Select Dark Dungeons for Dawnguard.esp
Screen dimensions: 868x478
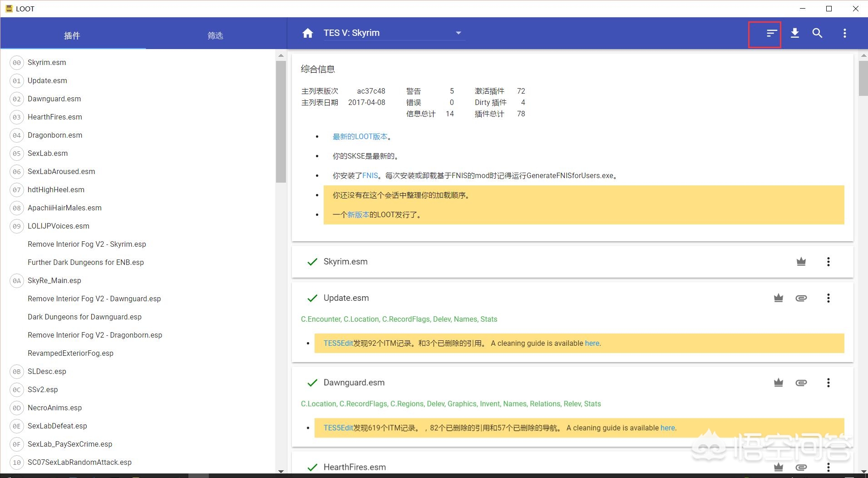pos(84,317)
